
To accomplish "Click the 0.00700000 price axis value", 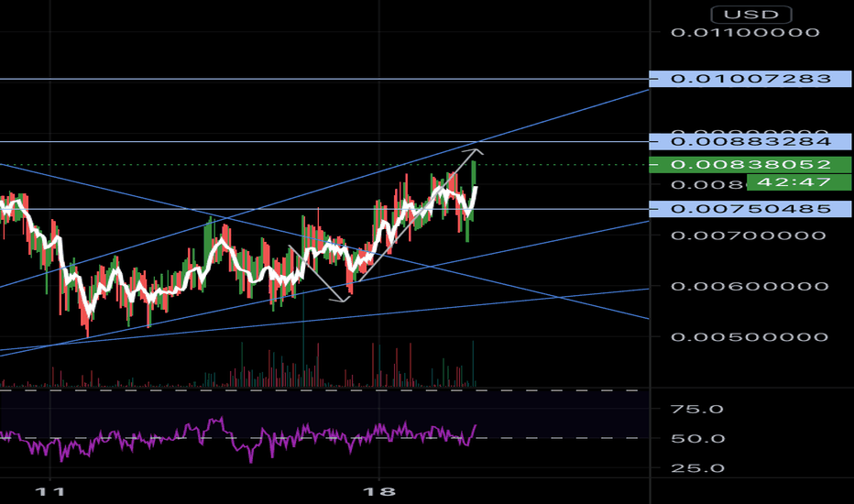I will point(749,236).
